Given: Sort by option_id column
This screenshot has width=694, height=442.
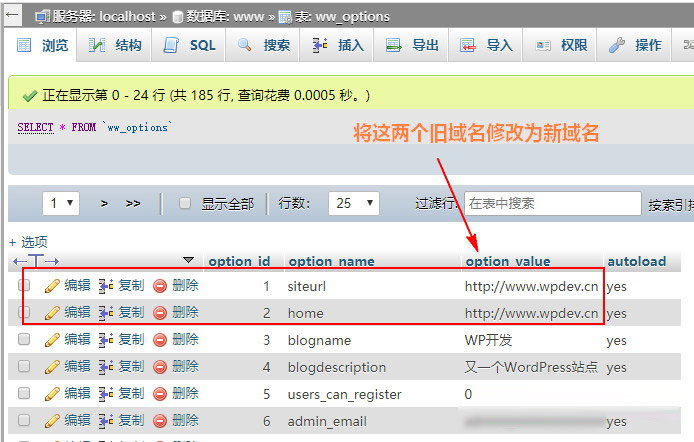Looking at the screenshot, I should pos(239,261).
